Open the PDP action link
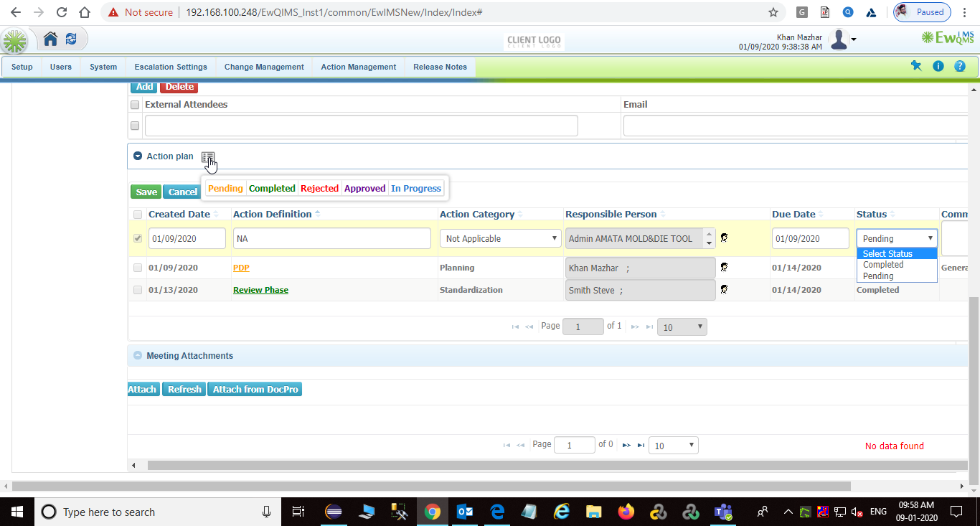Viewport: 980px width, 526px height. coord(241,268)
